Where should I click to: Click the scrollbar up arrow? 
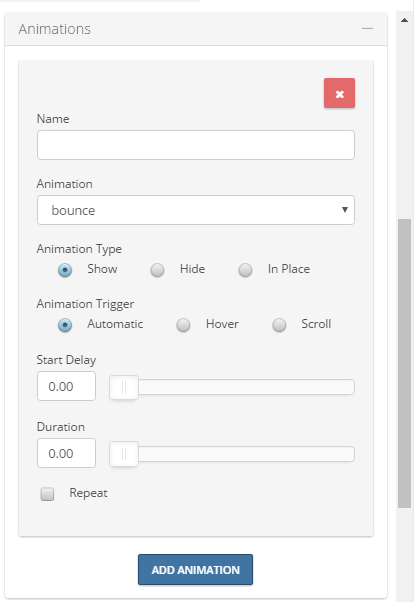tap(404, 20)
